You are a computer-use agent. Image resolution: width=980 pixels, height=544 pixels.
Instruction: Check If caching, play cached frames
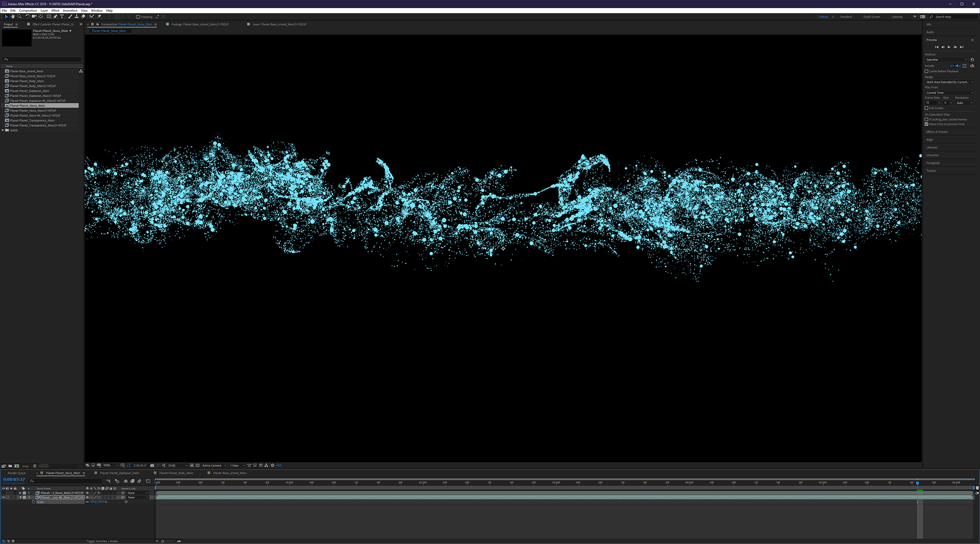926,120
